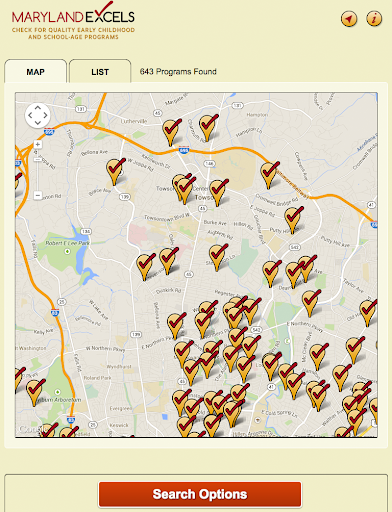Switch to the LIST tab

click(x=100, y=71)
